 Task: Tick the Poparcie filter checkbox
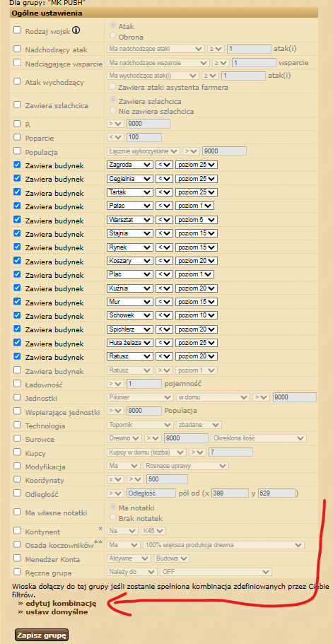coord(17,138)
